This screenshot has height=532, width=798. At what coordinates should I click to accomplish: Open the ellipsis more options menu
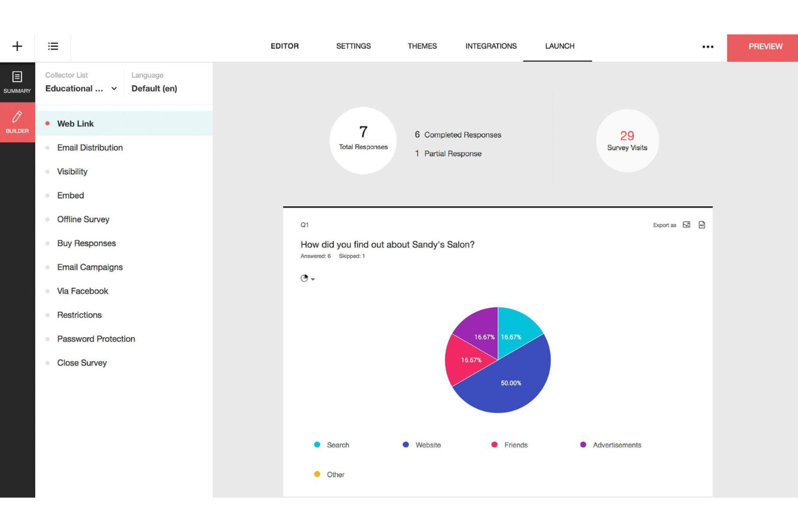[707, 46]
